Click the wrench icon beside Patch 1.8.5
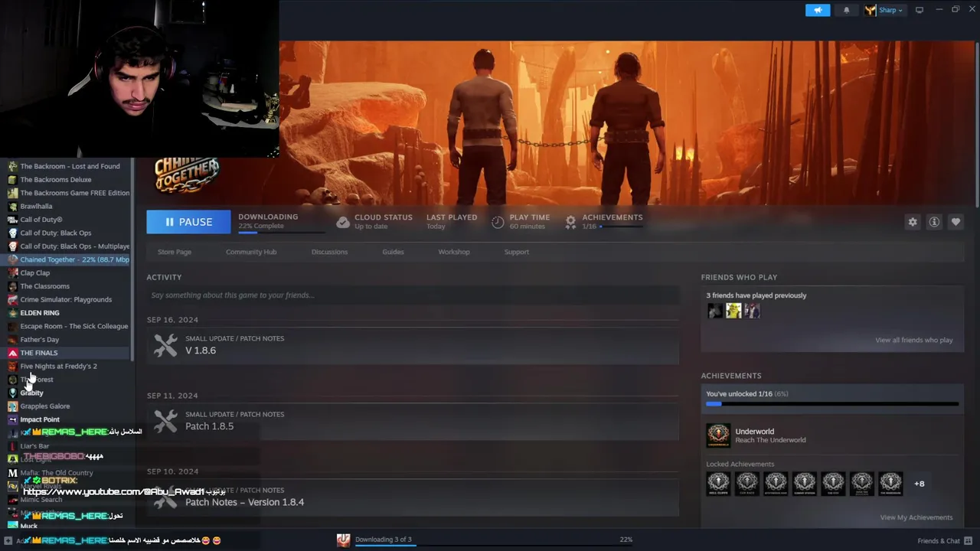 click(165, 421)
